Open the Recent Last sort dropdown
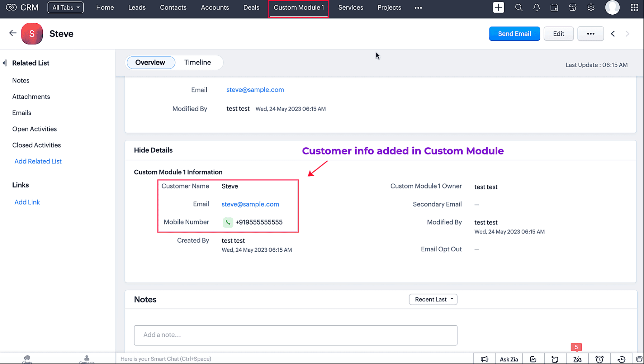The width and height of the screenshot is (644, 364). (x=433, y=299)
